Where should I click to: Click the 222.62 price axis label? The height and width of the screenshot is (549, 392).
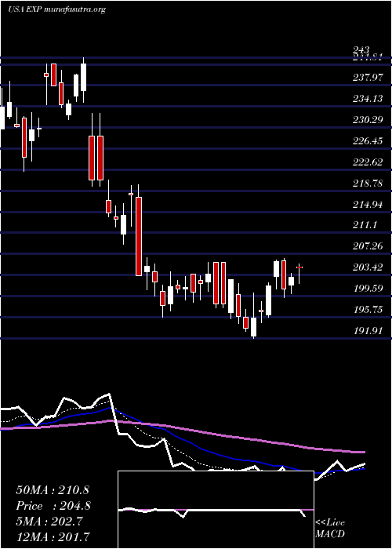coord(368,162)
